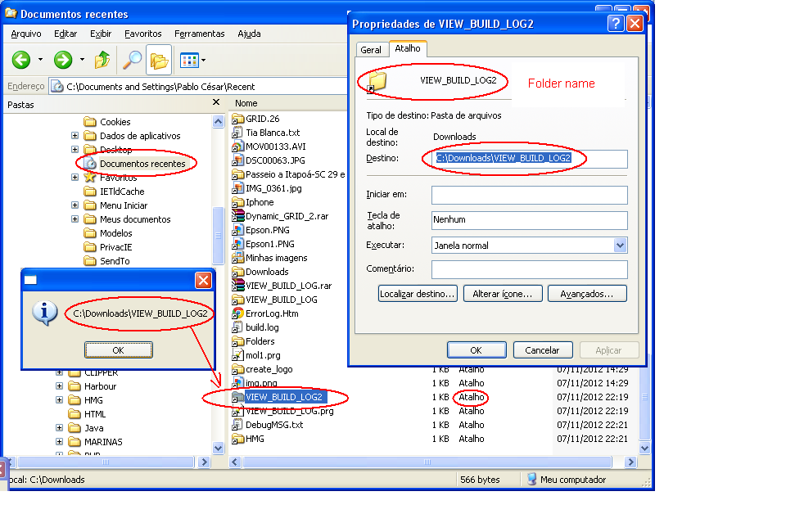Screen dimensions: 786x532
Task: Open the Search magnifier tool
Action: click(x=132, y=60)
